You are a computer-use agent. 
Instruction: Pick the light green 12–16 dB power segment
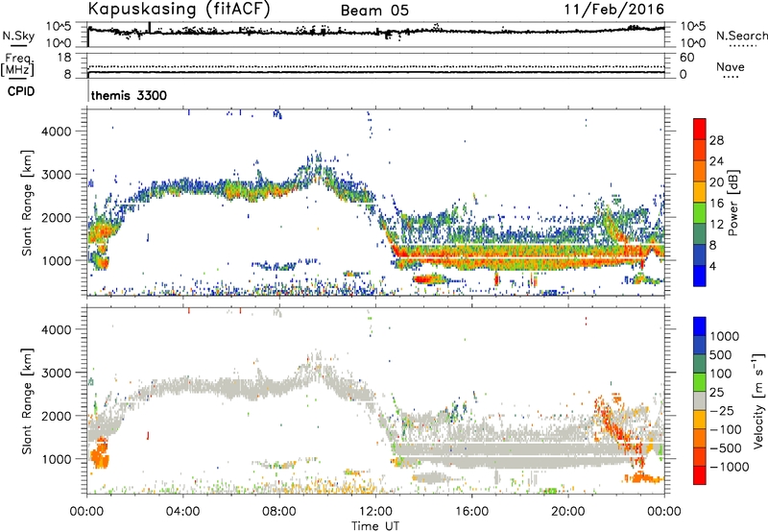click(700, 213)
